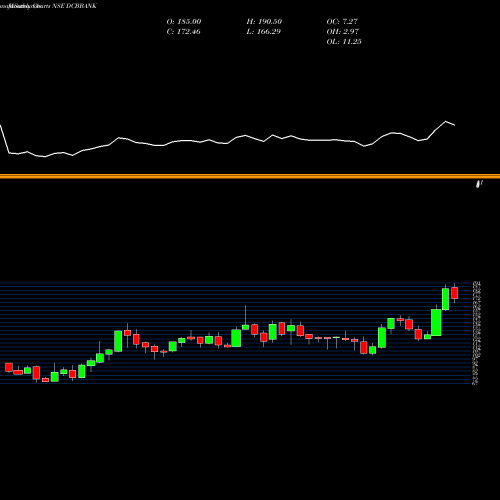Click the OC: 7.27 value
This screenshot has width=500, height=500.
click(342, 22)
